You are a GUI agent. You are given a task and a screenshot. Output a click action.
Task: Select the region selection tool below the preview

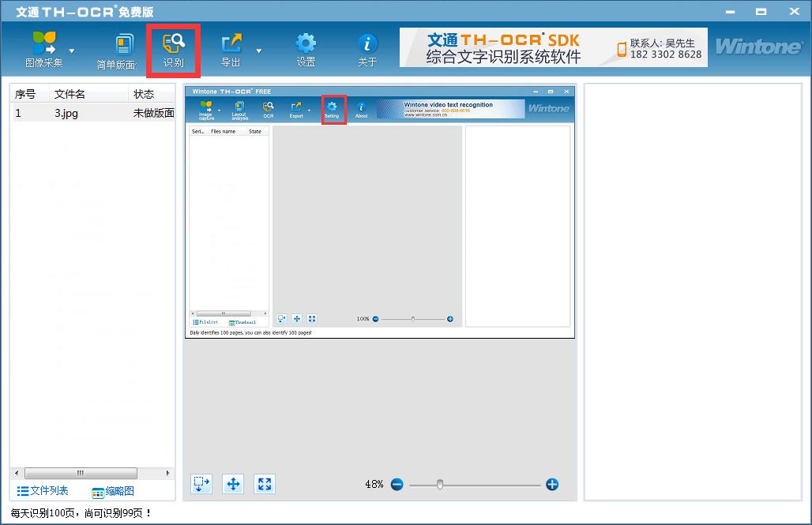[201, 484]
